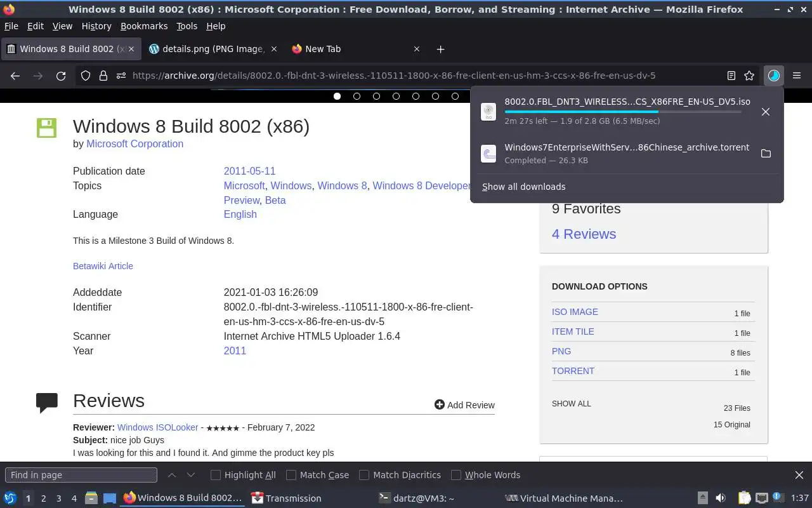Open the Betawiki Article link
The image size is (812, 508).
point(103,266)
